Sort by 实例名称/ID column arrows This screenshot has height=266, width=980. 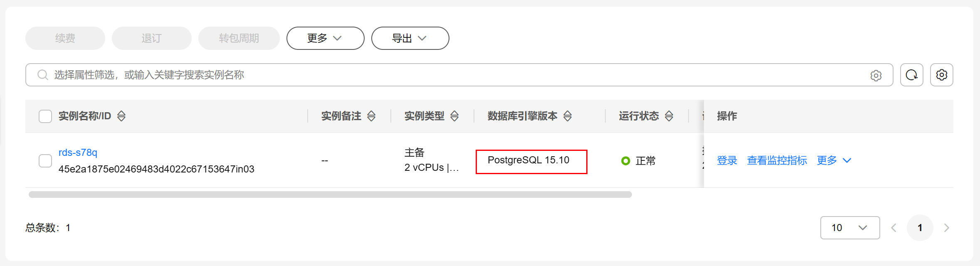121,116
